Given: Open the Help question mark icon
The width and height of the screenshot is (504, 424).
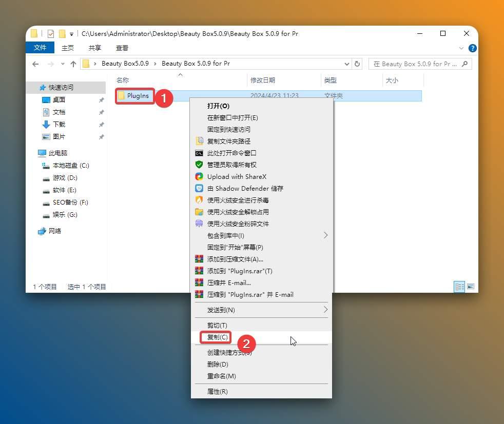Looking at the screenshot, I should click(472, 48).
